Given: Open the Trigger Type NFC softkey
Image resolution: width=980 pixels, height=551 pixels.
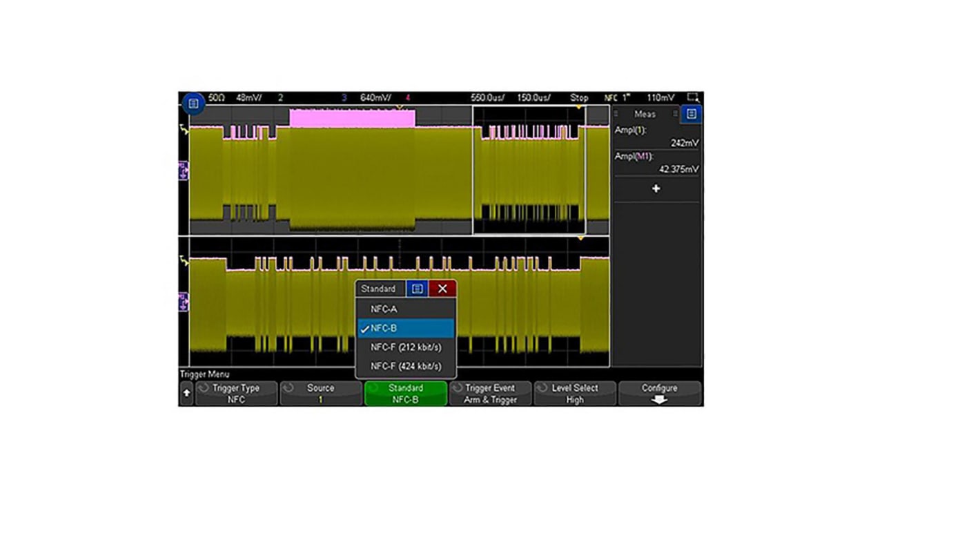Looking at the screenshot, I should (x=236, y=394).
